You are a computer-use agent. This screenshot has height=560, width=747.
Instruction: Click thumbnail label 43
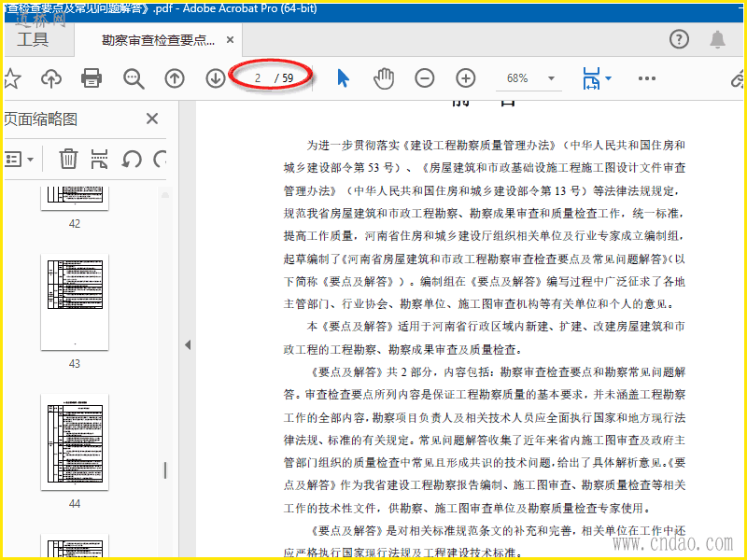(x=75, y=364)
